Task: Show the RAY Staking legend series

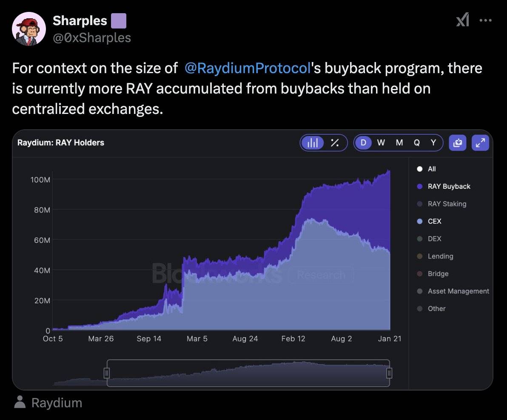Action: tap(447, 204)
